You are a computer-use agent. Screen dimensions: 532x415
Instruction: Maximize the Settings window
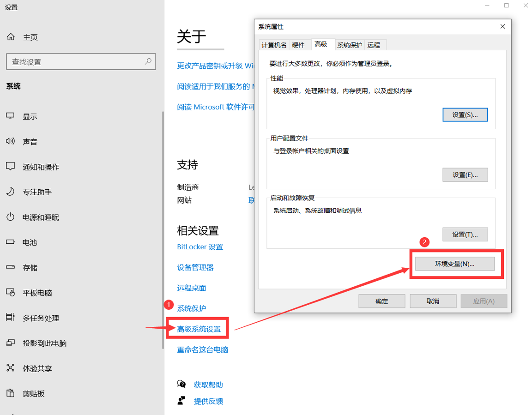(506, 6)
